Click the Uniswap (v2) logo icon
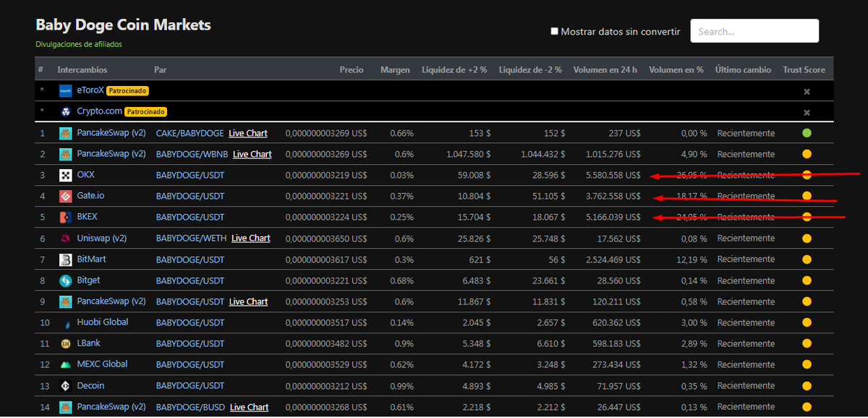 pyautogui.click(x=66, y=238)
